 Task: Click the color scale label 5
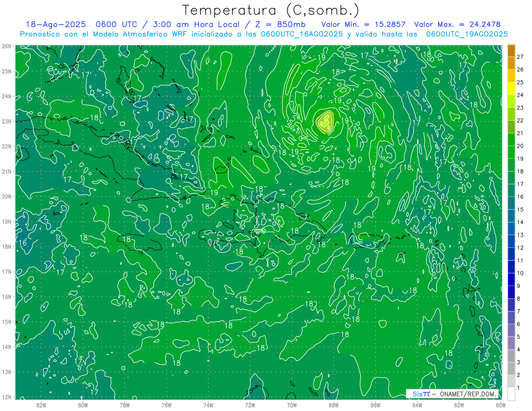[x=519, y=337]
